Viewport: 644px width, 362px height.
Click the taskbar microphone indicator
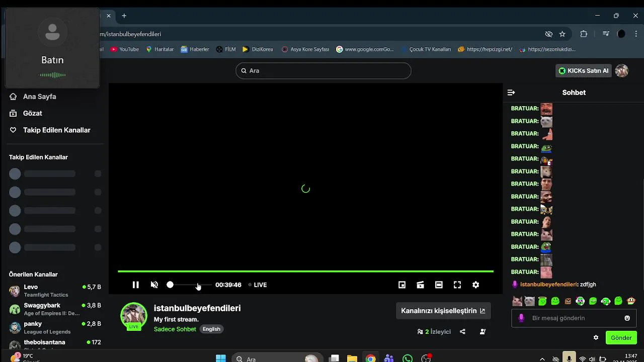coord(569,357)
